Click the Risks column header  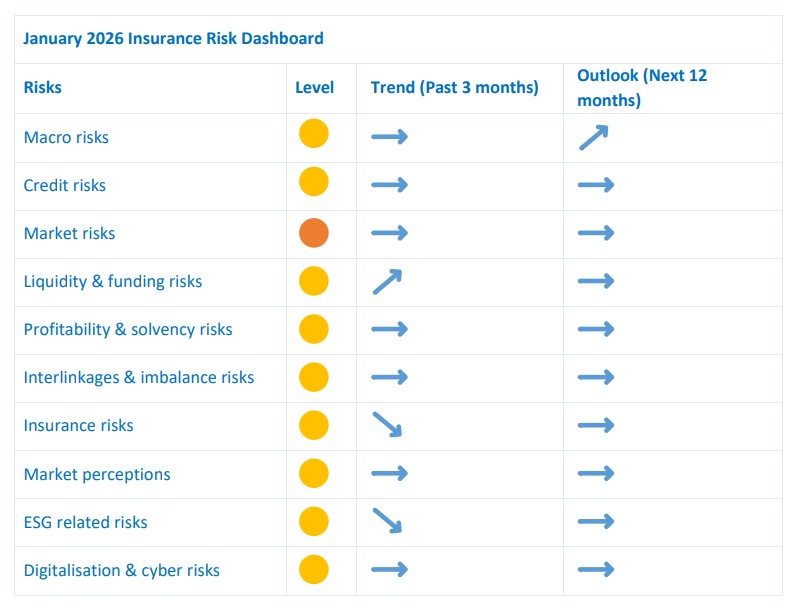click(43, 88)
